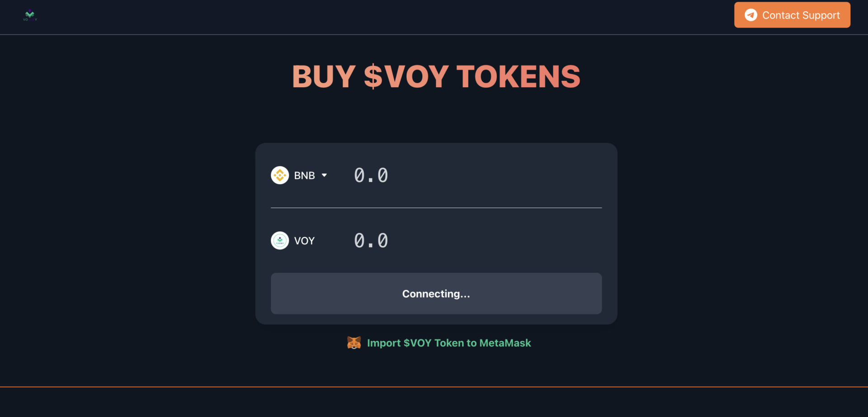868x417 pixels.
Task: Click the VOY token label
Action: click(x=304, y=241)
